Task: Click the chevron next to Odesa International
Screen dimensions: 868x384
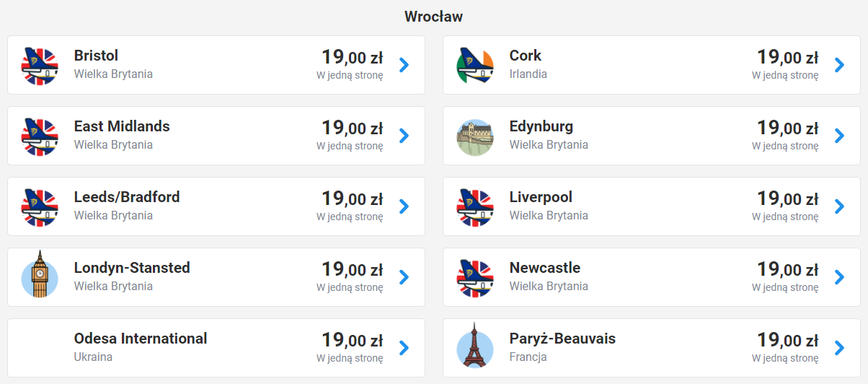Action: tap(404, 348)
